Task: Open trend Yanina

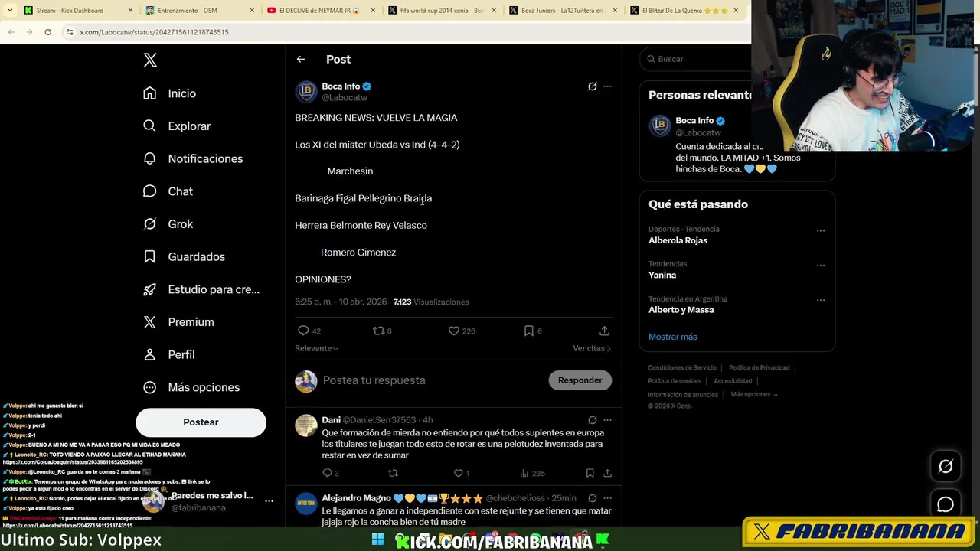Action: (x=662, y=275)
